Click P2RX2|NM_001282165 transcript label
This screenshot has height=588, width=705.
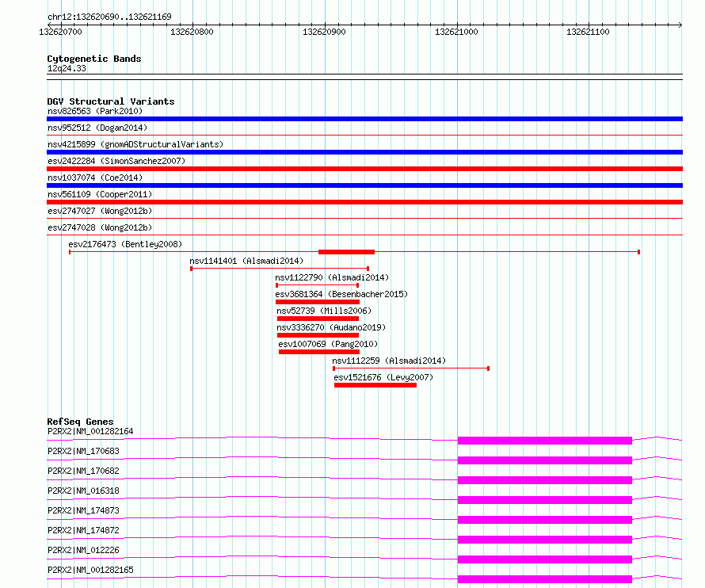coord(90,570)
